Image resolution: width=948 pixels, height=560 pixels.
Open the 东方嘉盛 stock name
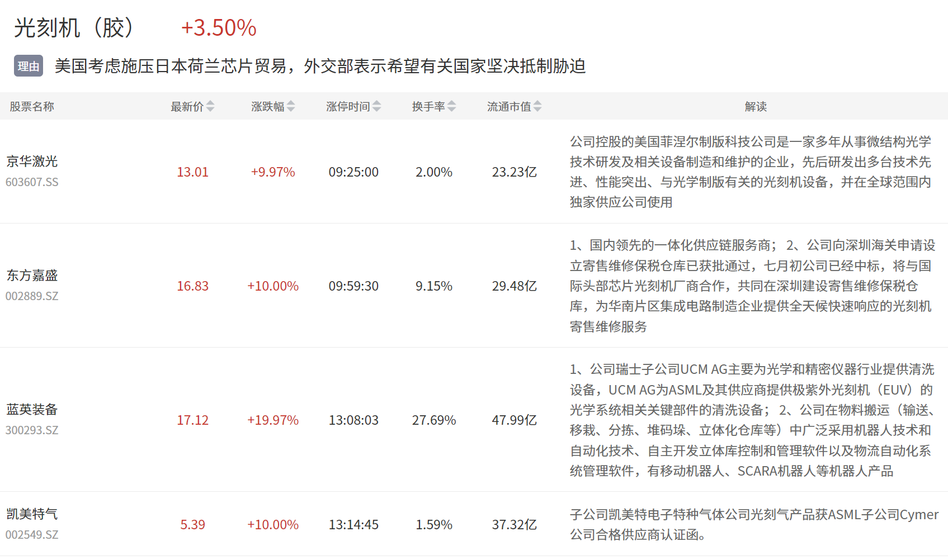tap(32, 276)
